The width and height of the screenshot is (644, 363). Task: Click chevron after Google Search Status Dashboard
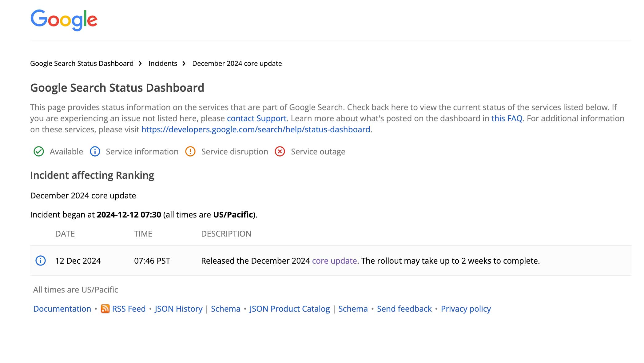[x=140, y=63]
